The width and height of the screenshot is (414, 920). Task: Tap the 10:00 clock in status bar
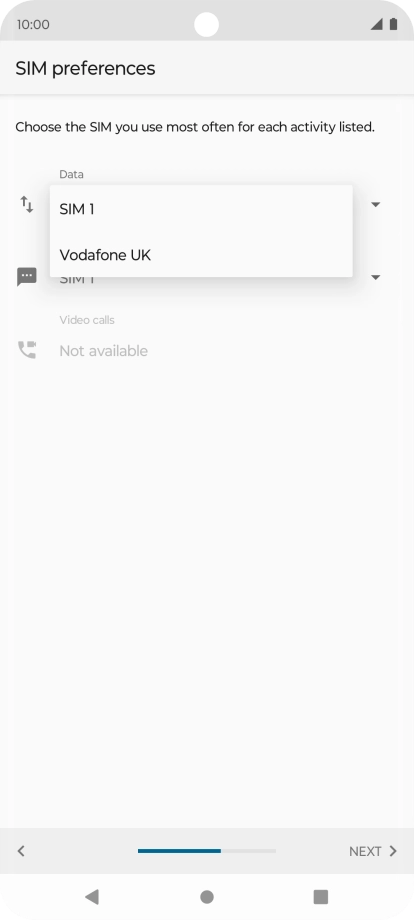point(33,25)
